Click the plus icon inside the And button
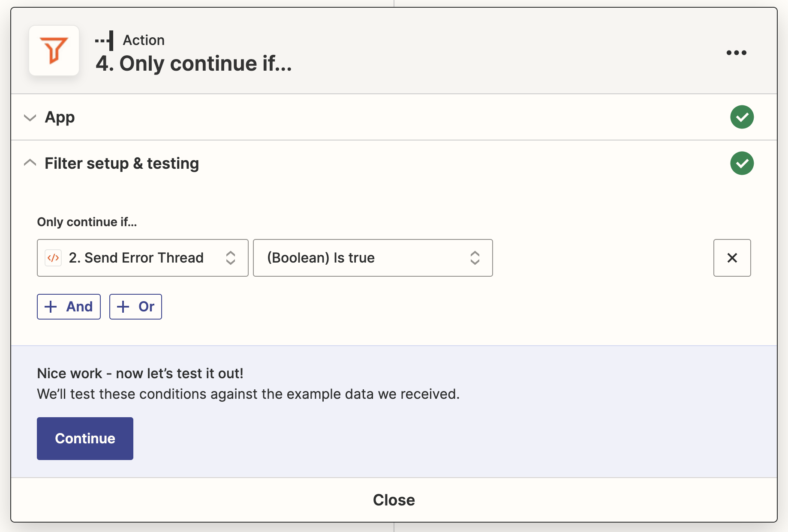This screenshot has width=788, height=532. pos(51,307)
